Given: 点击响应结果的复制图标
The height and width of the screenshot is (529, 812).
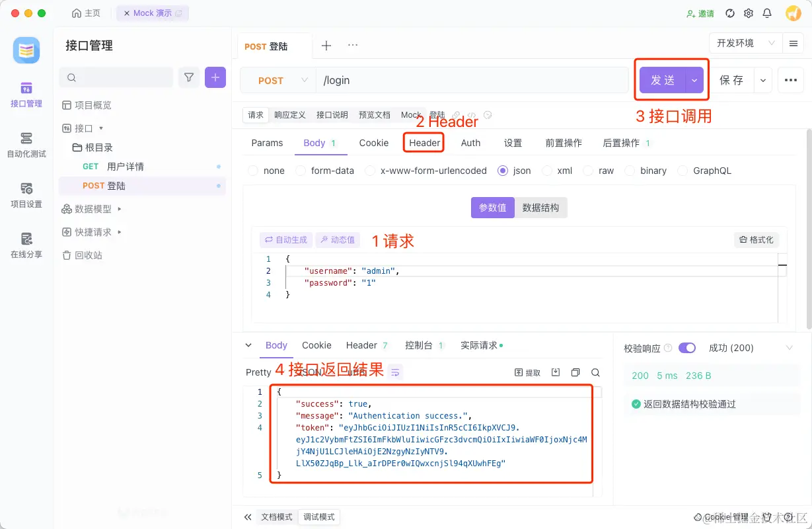Looking at the screenshot, I should [574, 372].
